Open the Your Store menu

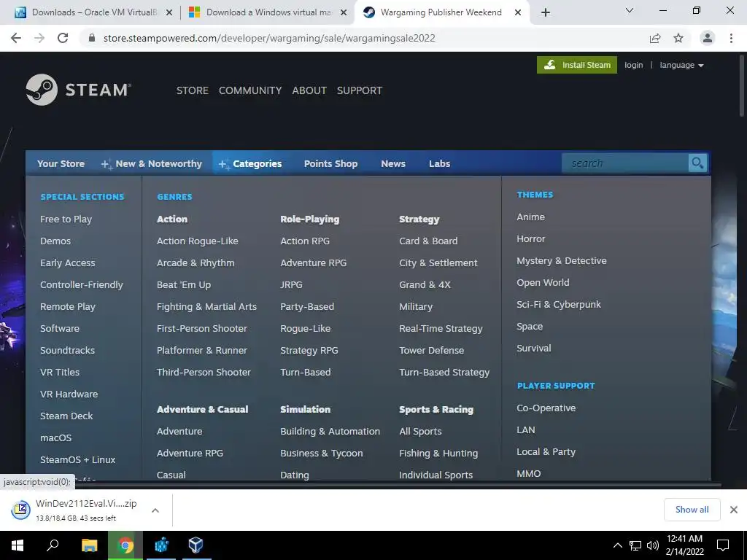coord(61,163)
